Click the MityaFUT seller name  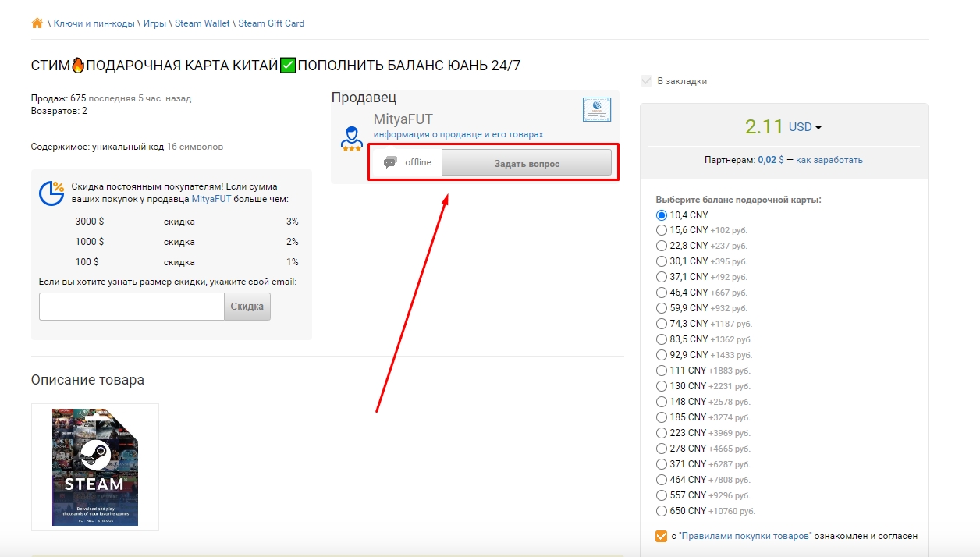(403, 119)
